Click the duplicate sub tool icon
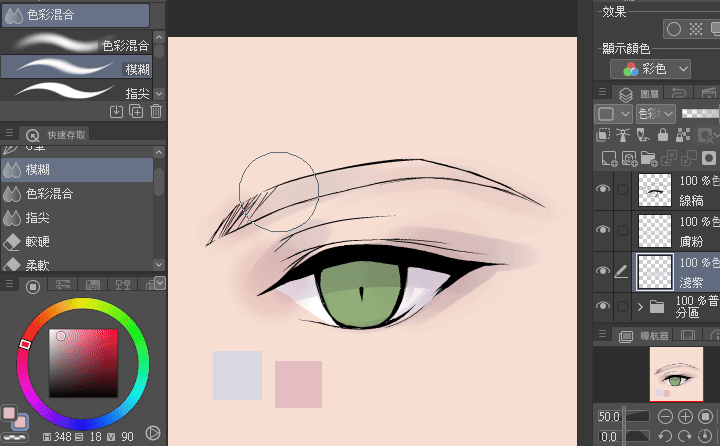This screenshot has width=720, height=446. click(136, 111)
